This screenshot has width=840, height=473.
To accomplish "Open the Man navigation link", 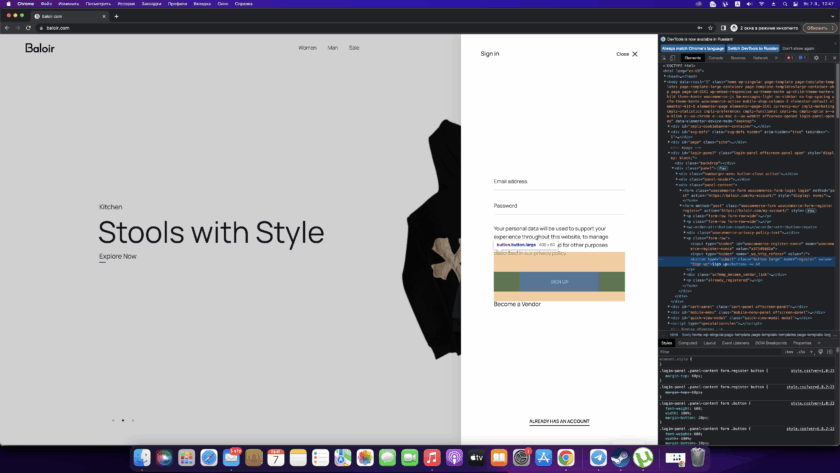I will (333, 48).
